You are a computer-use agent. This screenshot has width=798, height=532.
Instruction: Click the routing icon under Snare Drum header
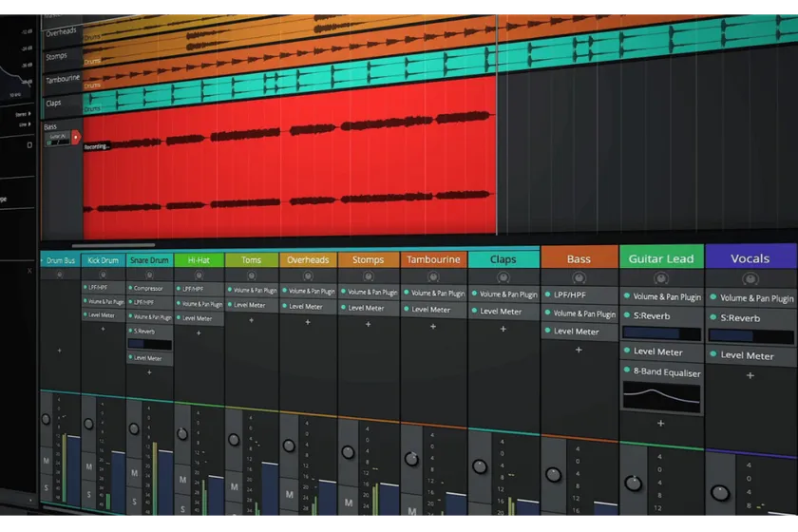tap(150, 275)
